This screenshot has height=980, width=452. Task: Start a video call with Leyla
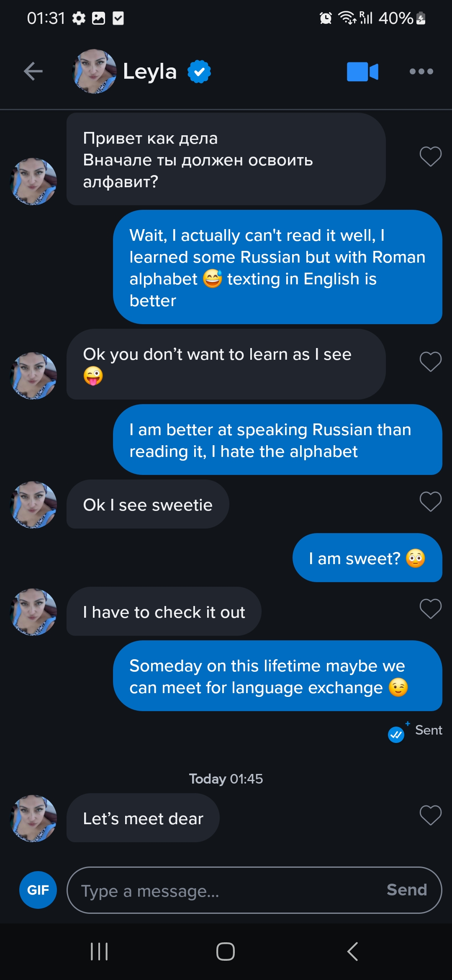(362, 72)
